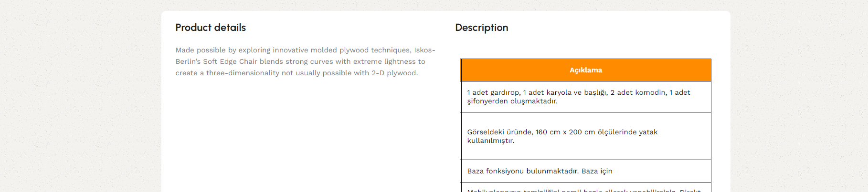
Task: Click the "extreme lightness" phrase
Action: pos(384,61)
